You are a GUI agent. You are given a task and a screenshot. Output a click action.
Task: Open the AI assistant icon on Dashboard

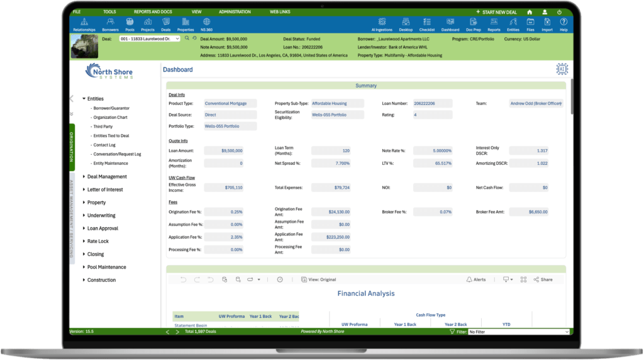(562, 69)
